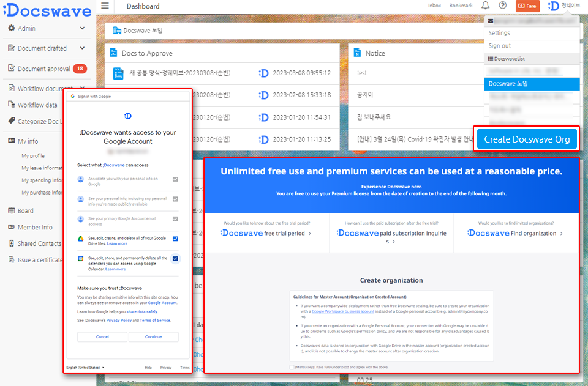Image resolution: width=588 pixels, height=386 pixels.
Task: Toggle the primary Google Account email checkbox
Action: (175, 219)
